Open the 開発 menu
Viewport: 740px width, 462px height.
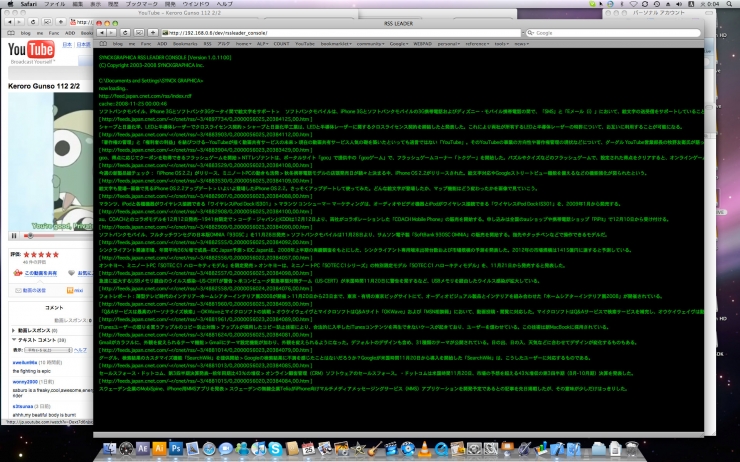(170, 4)
